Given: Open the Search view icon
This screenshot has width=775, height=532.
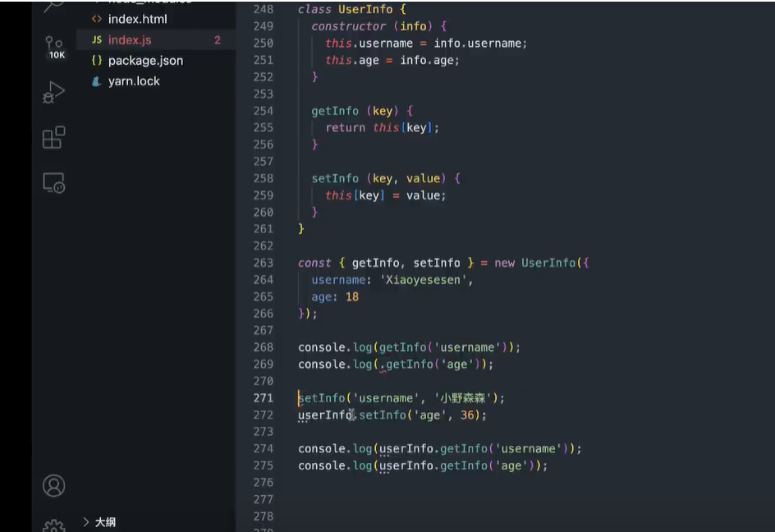Looking at the screenshot, I should [53, 6].
